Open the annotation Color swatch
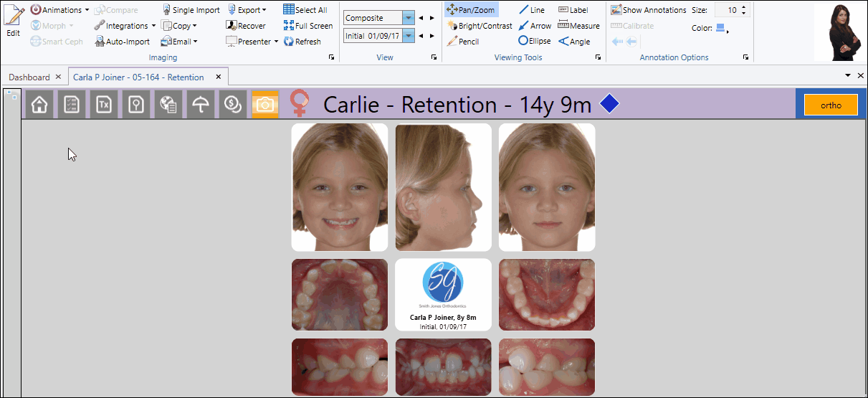 coord(721,29)
